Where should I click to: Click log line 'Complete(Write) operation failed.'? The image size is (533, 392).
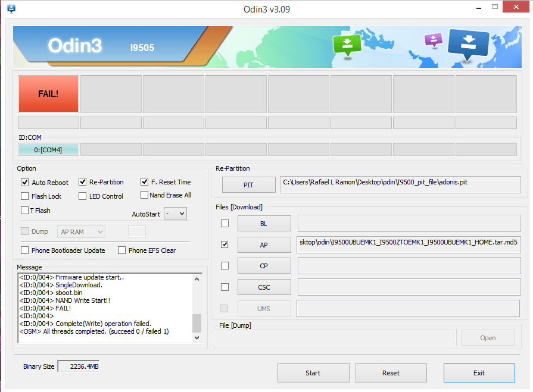(x=85, y=324)
